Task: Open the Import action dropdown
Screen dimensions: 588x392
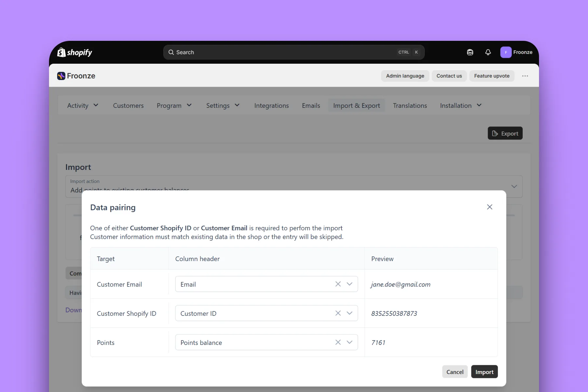Action: tap(294, 187)
